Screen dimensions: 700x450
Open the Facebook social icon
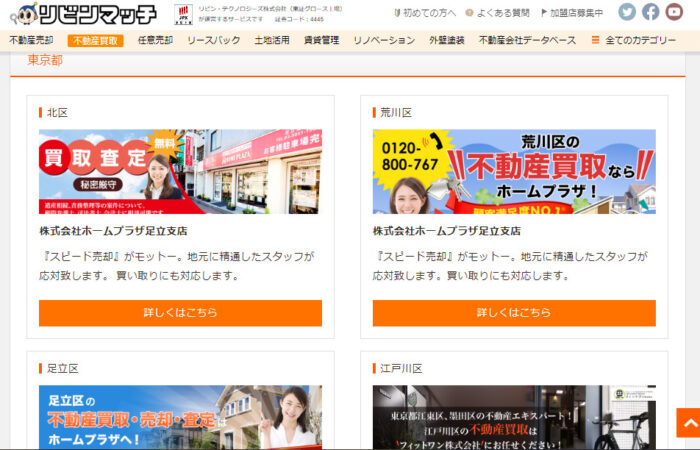click(650, 12)
